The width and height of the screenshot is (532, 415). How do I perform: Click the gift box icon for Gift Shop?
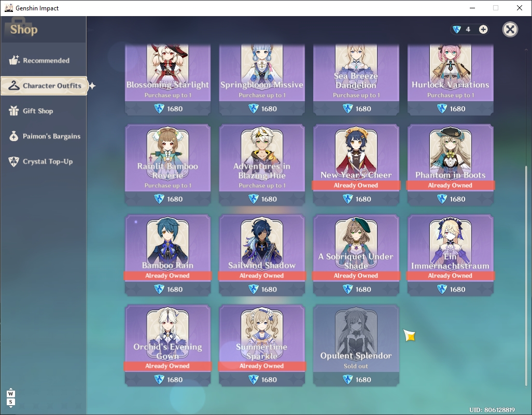click(x=14, y=111)
